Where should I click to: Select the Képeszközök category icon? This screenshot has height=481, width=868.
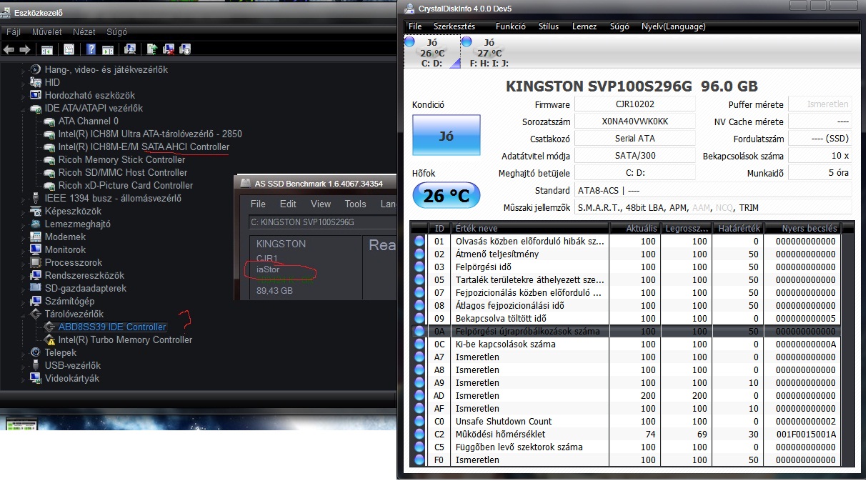point(36,211)
